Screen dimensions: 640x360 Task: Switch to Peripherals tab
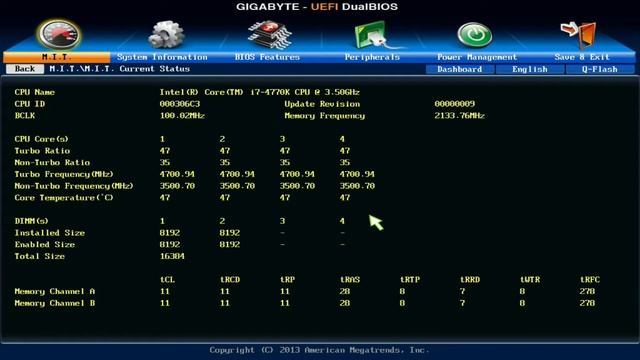click(x=372, y=57)
